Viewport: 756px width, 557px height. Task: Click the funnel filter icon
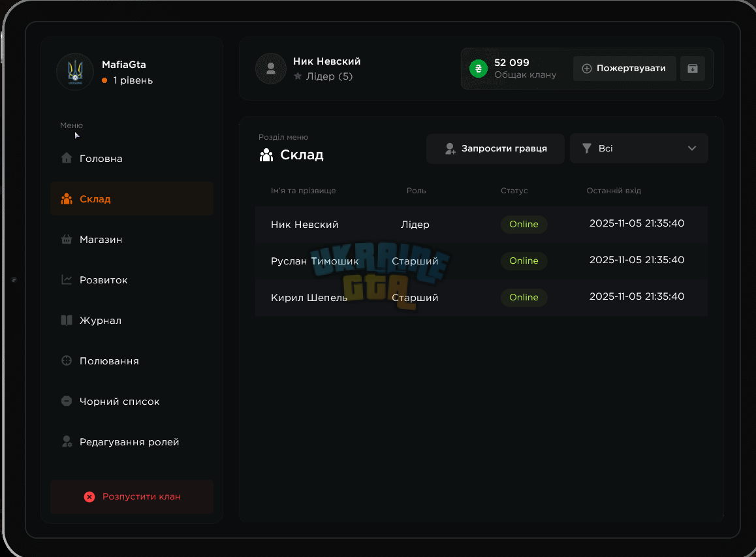click(587, 148)
